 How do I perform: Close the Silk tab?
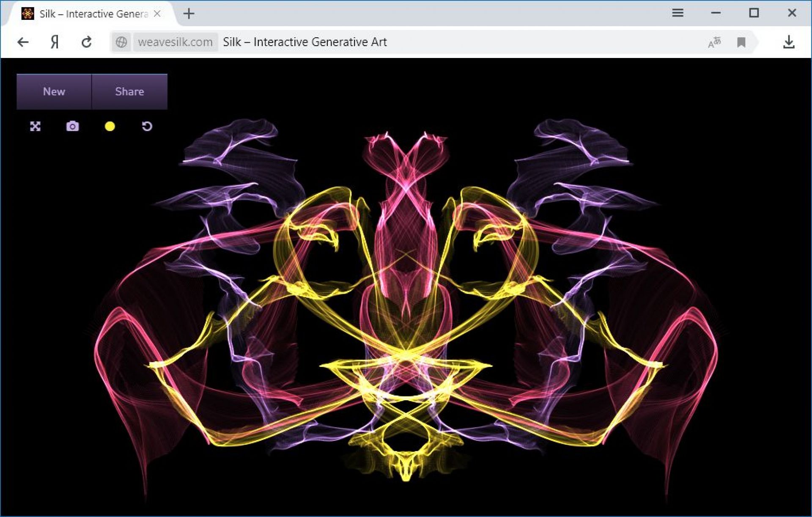click(x=157, y=14)
